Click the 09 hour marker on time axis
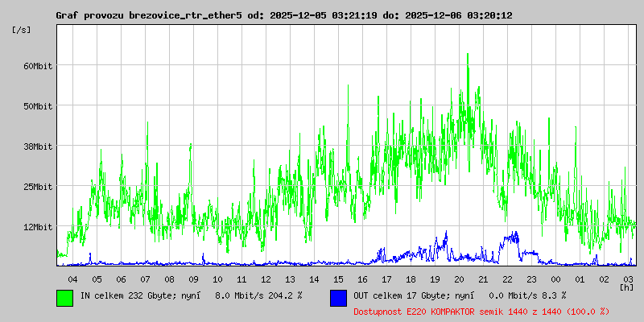The width and height of the screenshot is (644, 322). coord(193,279)
